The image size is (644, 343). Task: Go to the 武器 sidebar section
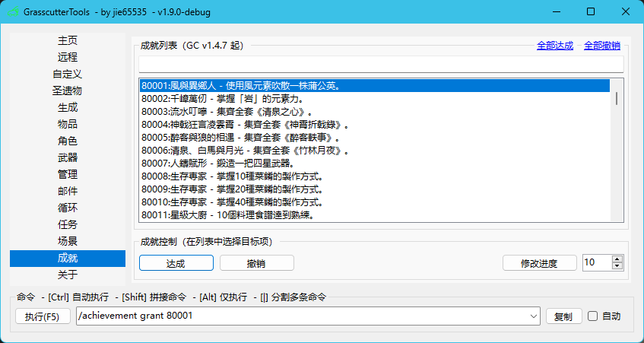coord(68,157)
